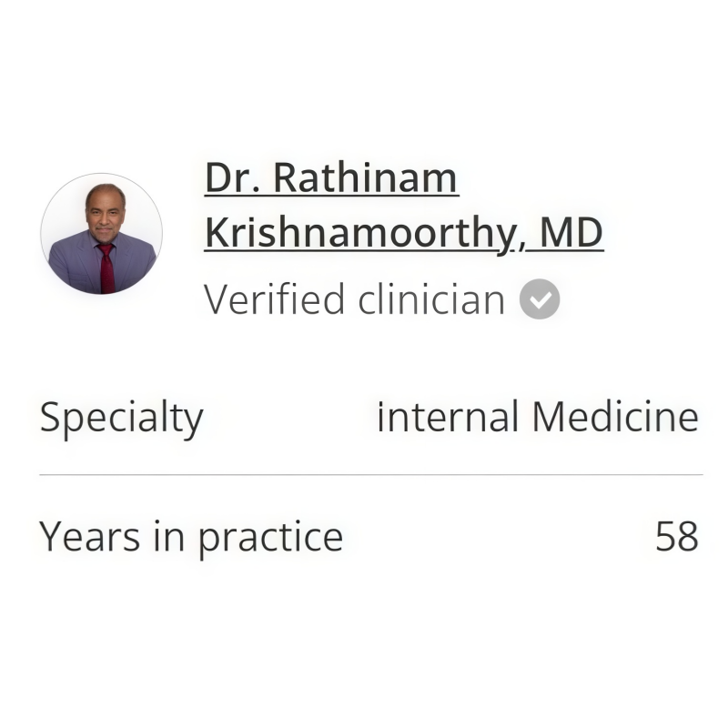
Task: Select the Specialty row label
Action: tap(121, 418)
